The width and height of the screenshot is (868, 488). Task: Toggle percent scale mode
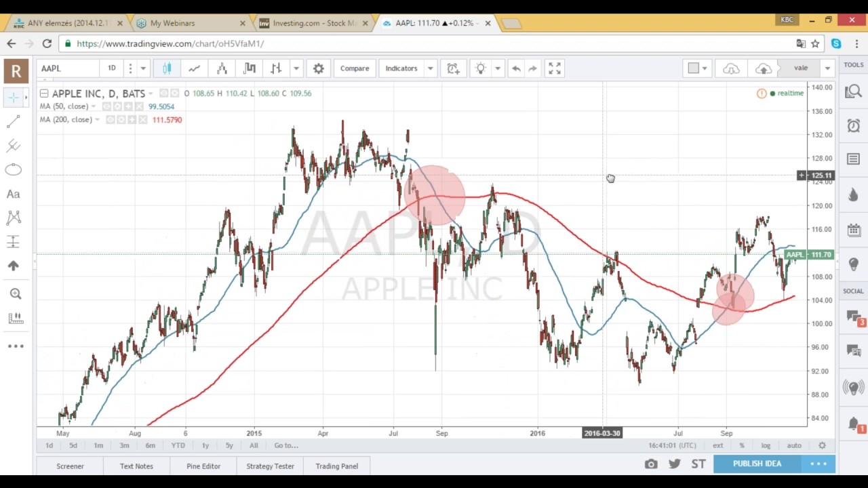[742, 445]
